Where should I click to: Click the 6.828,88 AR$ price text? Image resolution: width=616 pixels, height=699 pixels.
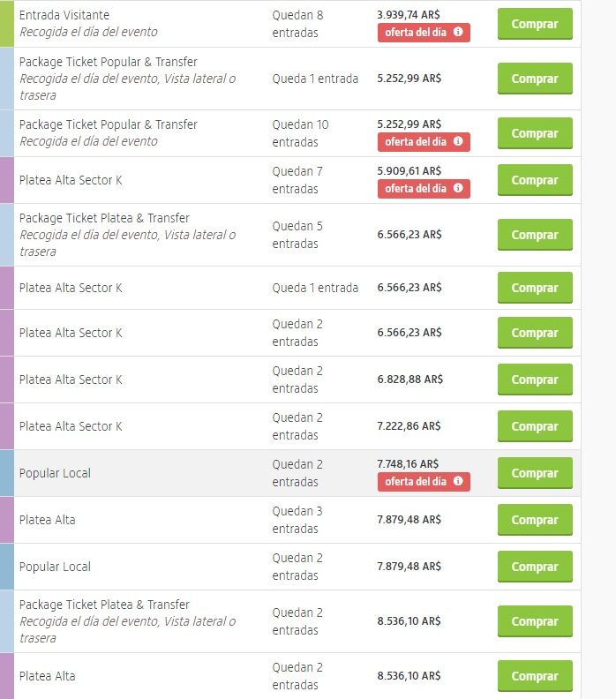(x=409, y=380)
